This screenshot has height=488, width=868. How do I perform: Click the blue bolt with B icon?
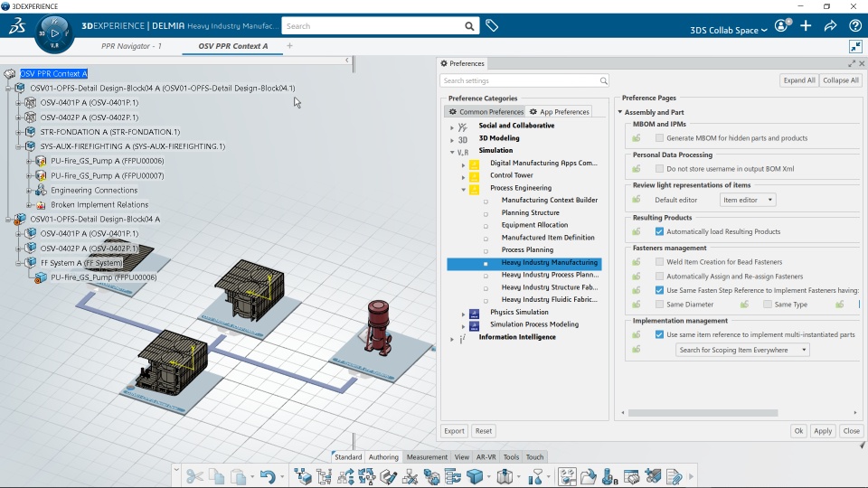point(610,476)
